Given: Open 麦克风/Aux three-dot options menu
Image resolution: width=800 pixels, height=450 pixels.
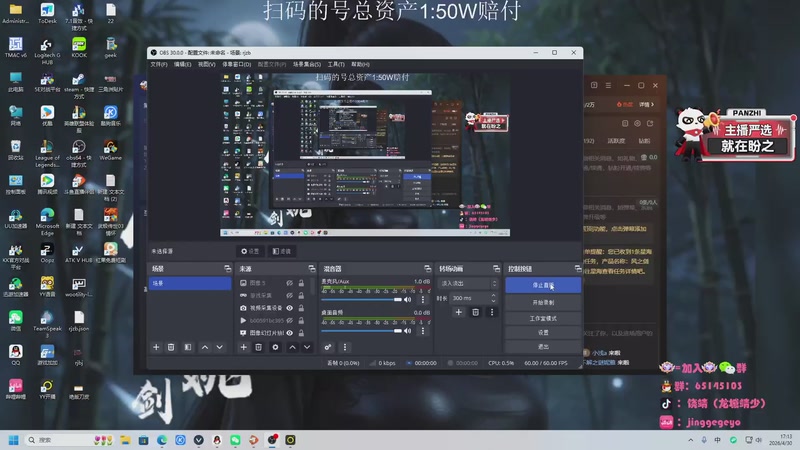Looking at the screenshot, I should point(422,299).
